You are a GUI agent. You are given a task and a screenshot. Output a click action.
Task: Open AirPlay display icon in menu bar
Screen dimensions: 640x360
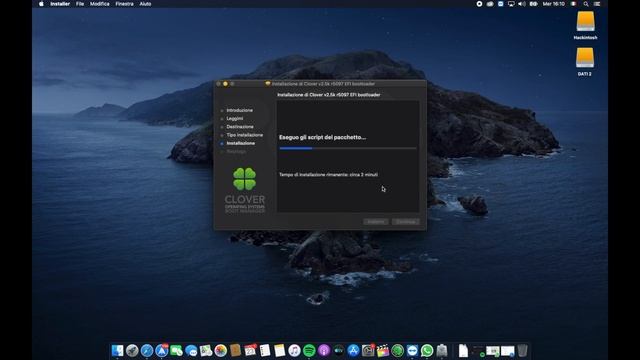click(x=511, y=4)
